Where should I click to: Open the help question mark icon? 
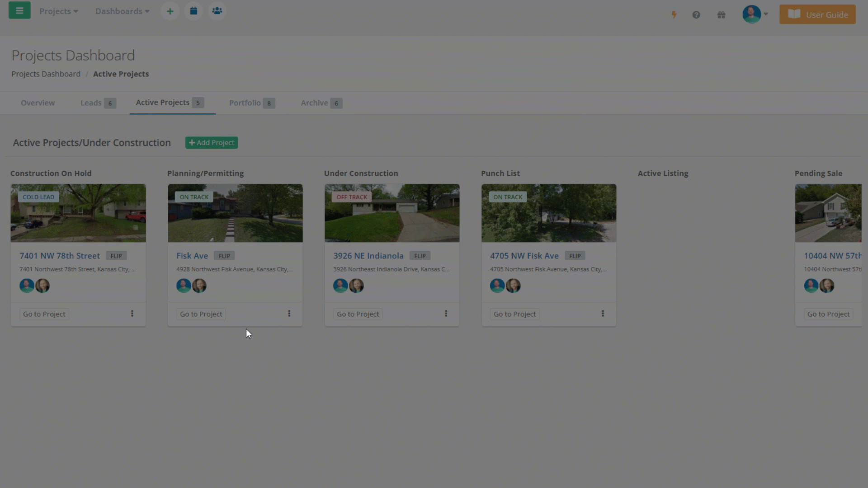tap(696, 15)
